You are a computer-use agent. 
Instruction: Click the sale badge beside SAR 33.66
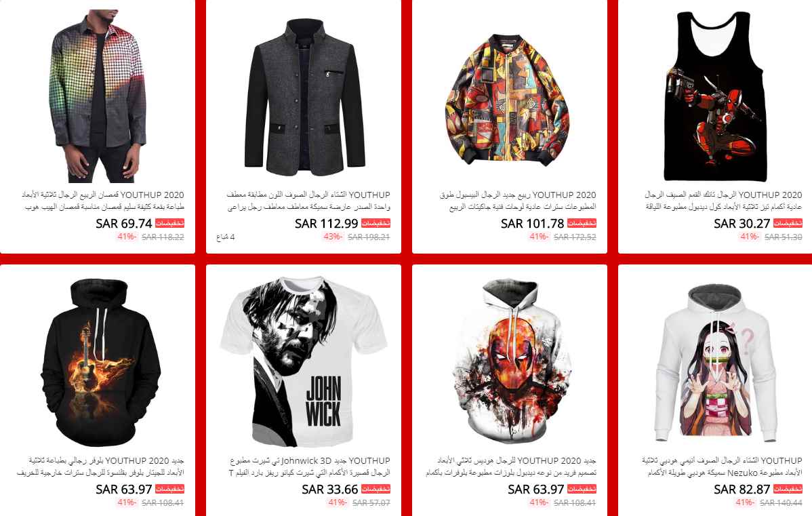coord(375,490)
